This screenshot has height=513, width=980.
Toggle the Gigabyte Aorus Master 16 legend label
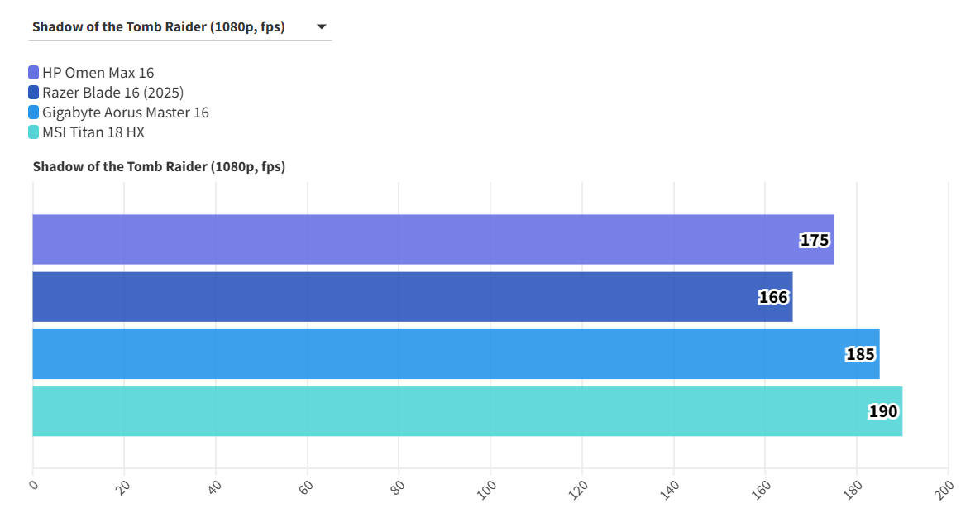pos(125,113)
